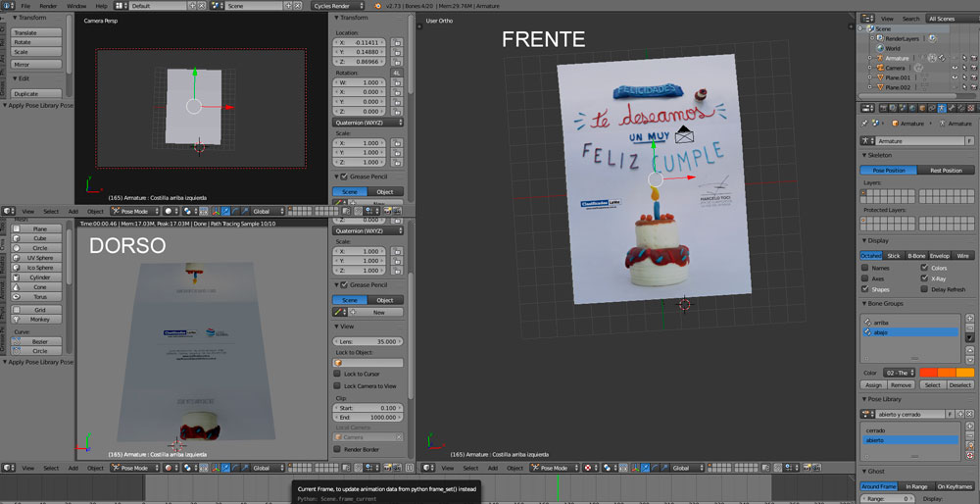Click the Armature object icon in outliner
Screen dimensions: 980x504
coord(879,58)
